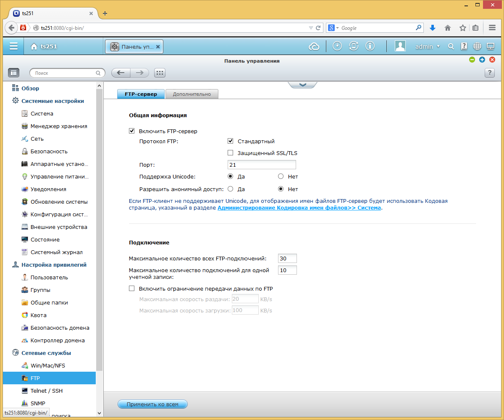Collapse the Настройка привилегий section
Screen dimensions: 504x420
click(x=49, y=265)
